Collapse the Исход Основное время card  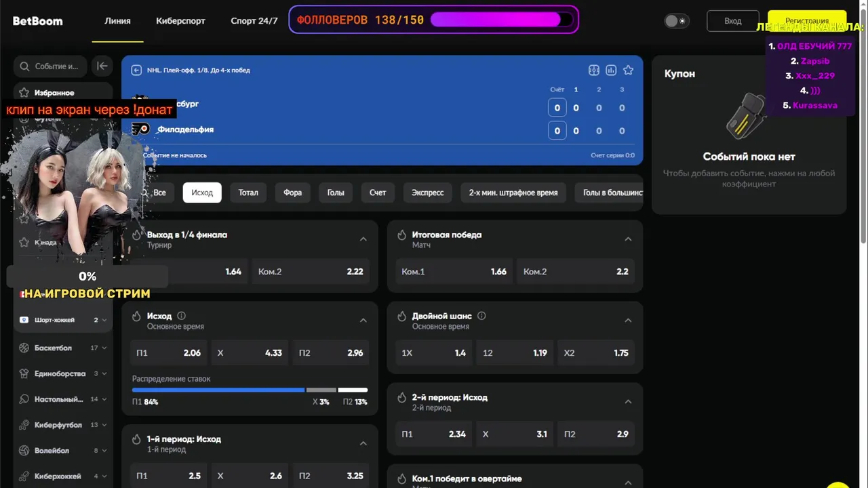363,321
